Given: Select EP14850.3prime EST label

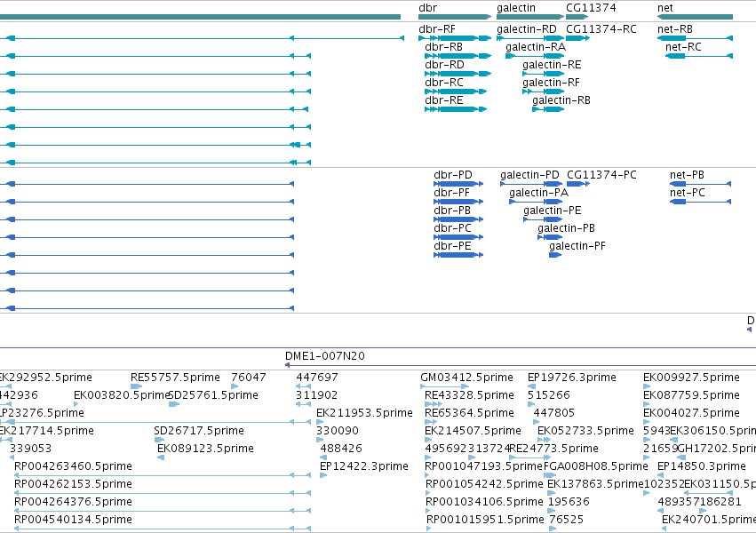Looking at the screenshot, I should point(702,466).
